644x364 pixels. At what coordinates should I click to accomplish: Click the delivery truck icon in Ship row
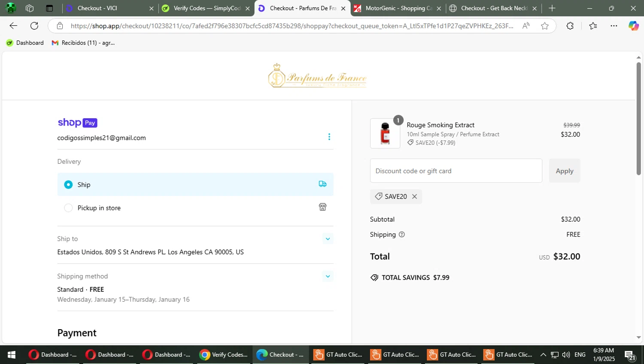pyautogui.click(x=323, y=184)
